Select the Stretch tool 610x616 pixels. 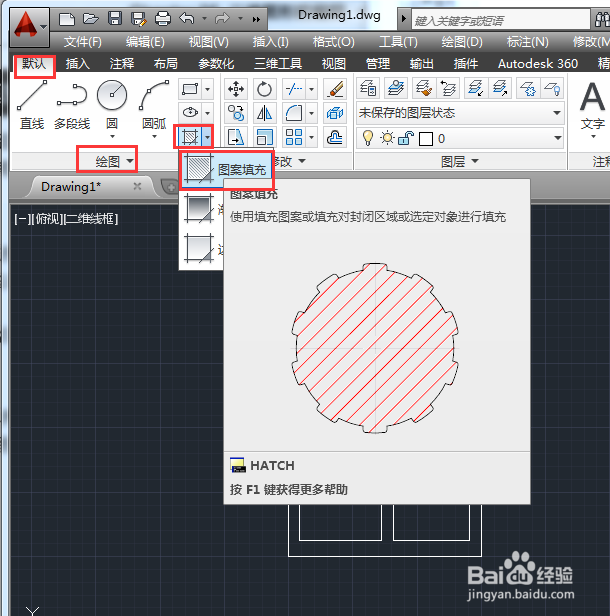click(236, 138)
